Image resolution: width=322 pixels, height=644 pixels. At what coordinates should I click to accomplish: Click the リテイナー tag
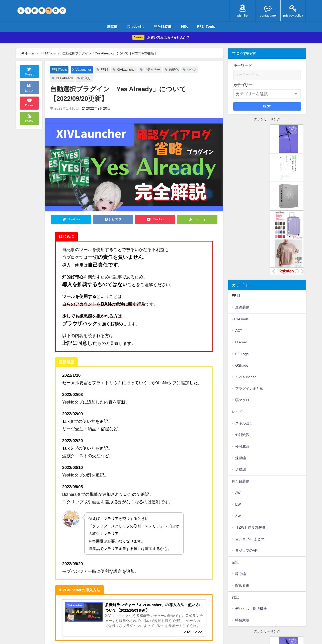pyautogui.click(x=150, y=70)
